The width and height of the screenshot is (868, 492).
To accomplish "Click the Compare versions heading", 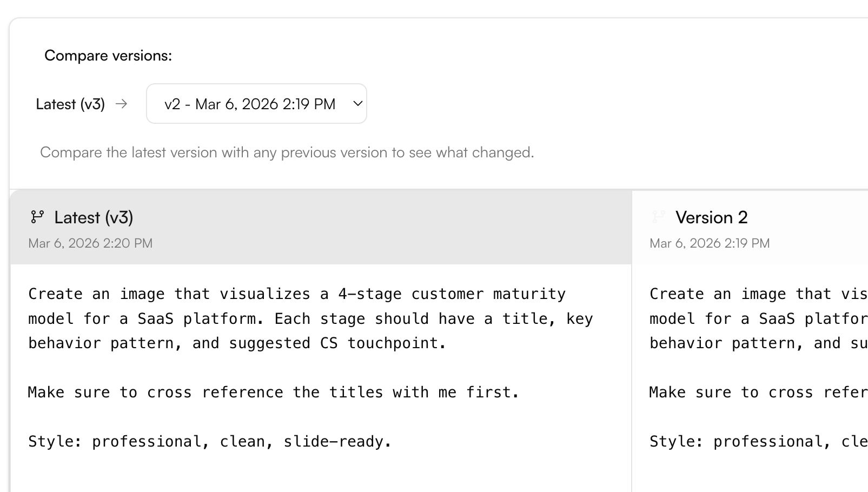I will (108, 55).
